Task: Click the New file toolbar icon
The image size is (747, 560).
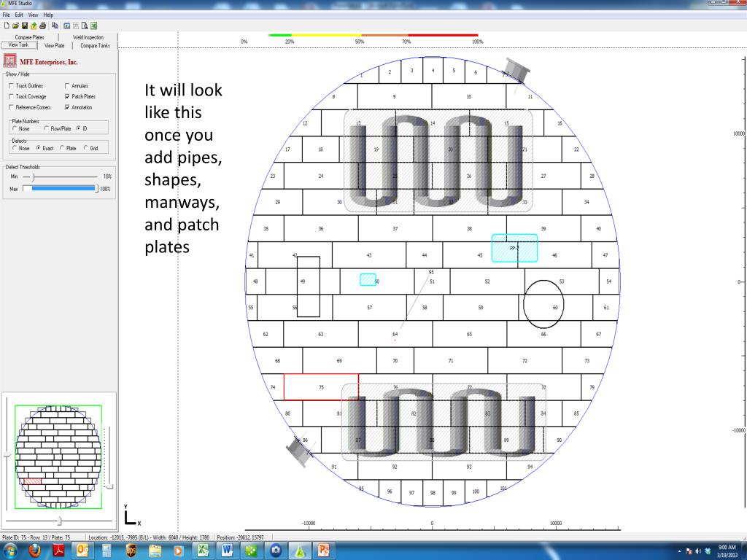Action: pyautogui.click(x=5, y=25)
